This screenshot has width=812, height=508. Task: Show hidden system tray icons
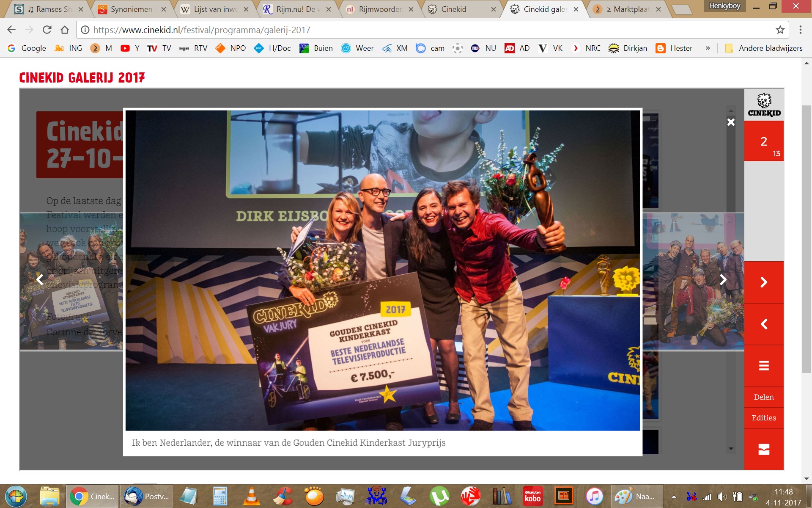(674, 497)
